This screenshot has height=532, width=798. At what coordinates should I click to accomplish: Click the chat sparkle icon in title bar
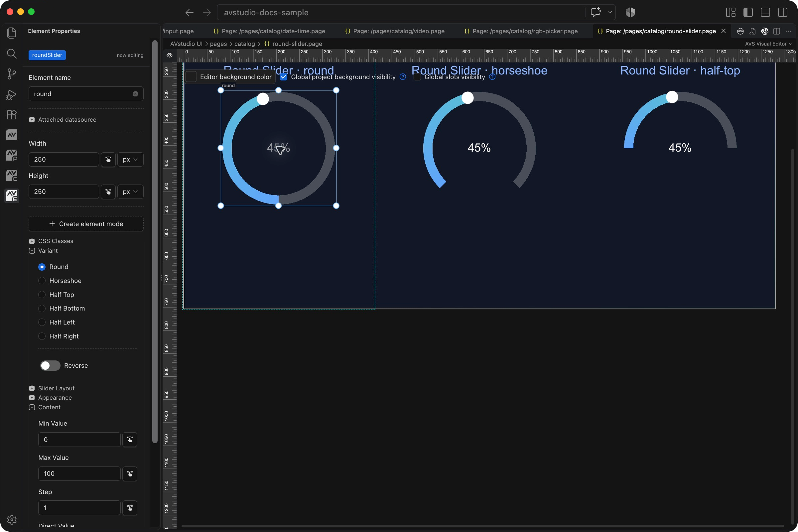[x=596, y=12]
